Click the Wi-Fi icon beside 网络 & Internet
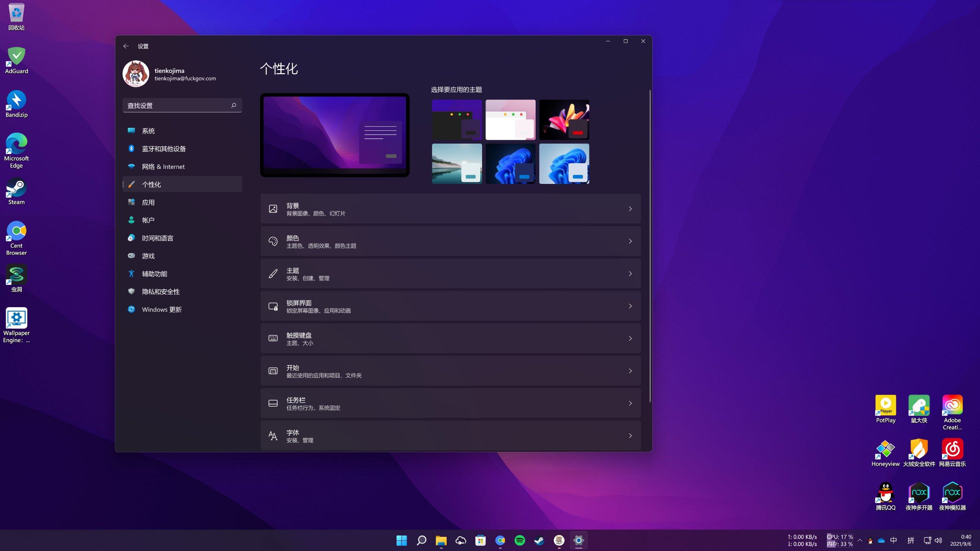 (x=131, y=166)
